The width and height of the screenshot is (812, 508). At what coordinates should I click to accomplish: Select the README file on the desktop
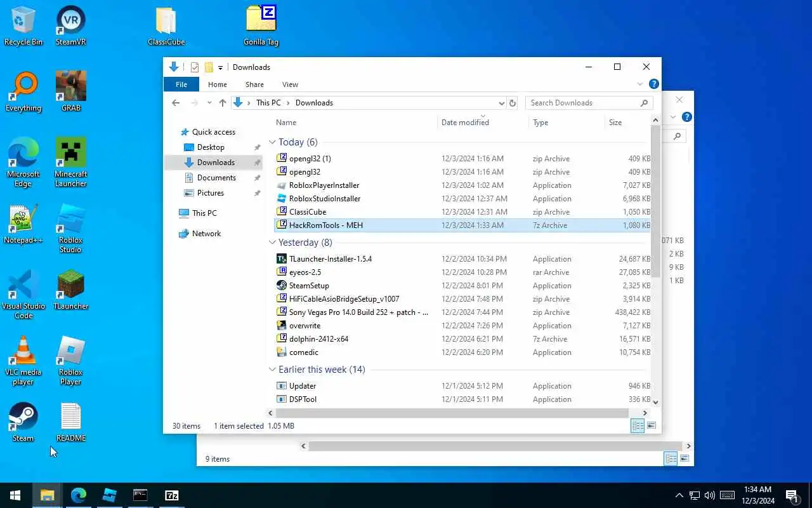click(x=71, y=422)
